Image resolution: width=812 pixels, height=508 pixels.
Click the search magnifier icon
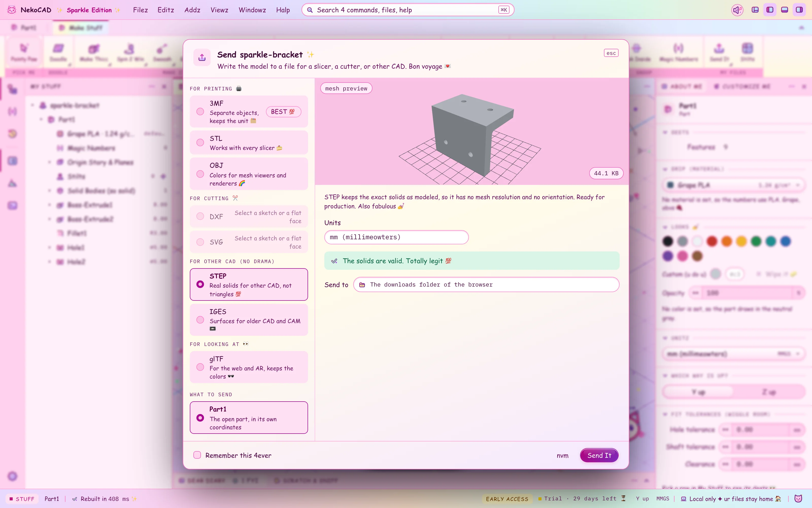tap(310, 10)
